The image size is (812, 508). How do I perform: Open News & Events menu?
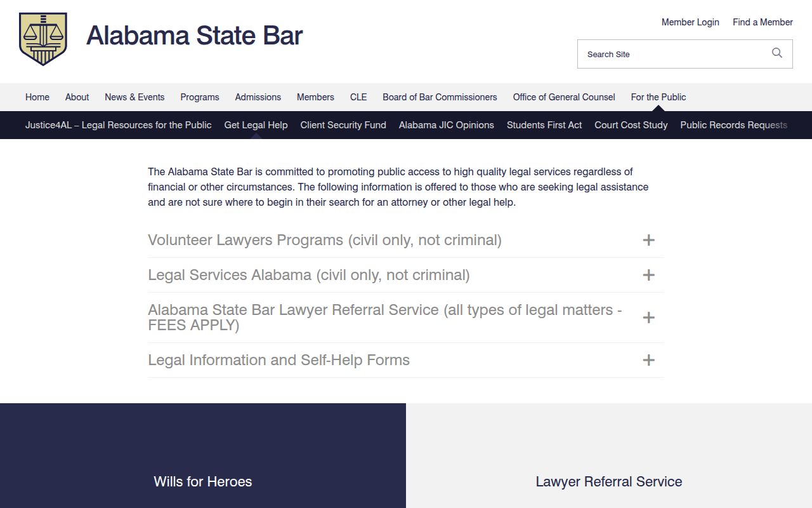[x=134, y=97]
